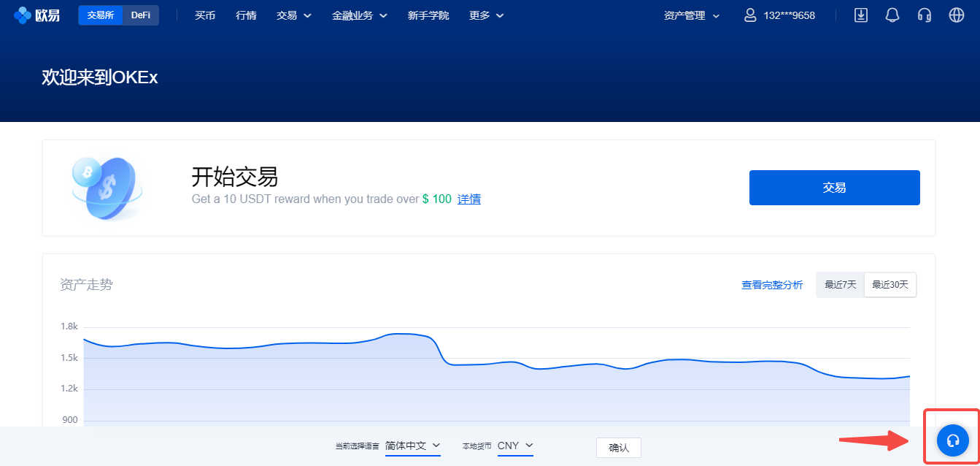This screenshot has width=980, height=466.
Task: Open the download app icon
Action: pos(861,15)
